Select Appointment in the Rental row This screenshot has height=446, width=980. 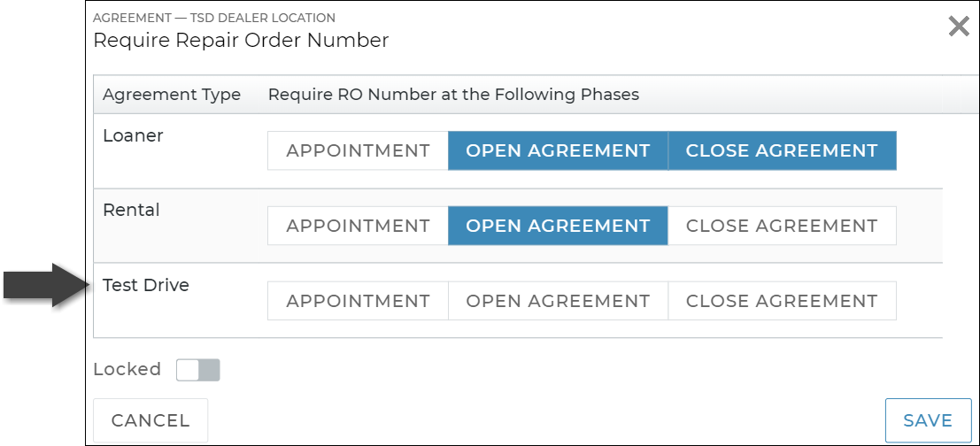click(x=358, y=226)
